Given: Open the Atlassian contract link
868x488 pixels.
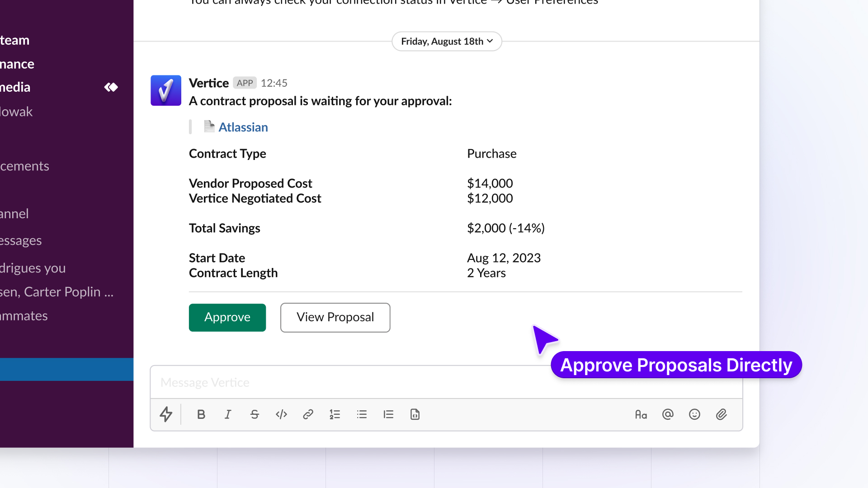Looking at the screenshot, I should (x=243, y=127).
